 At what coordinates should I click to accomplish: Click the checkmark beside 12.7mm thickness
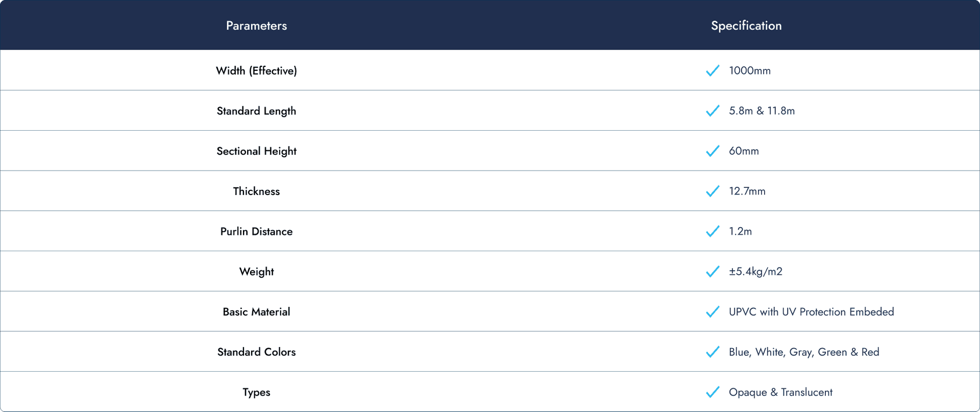pyautogui.click(x=713, y=191)
